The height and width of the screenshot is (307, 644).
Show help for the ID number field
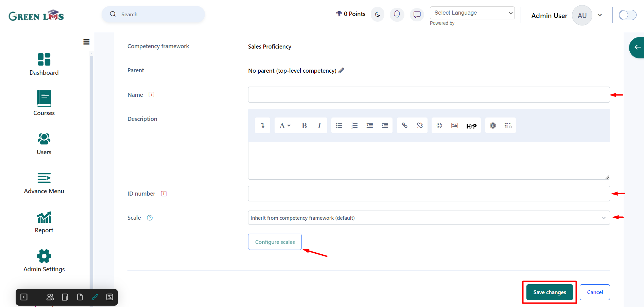coord(164,194)
